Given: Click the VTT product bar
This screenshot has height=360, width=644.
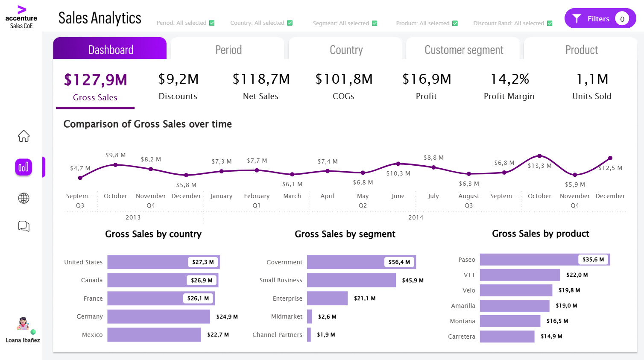Looking at the screenshot, I should point(520,275).
